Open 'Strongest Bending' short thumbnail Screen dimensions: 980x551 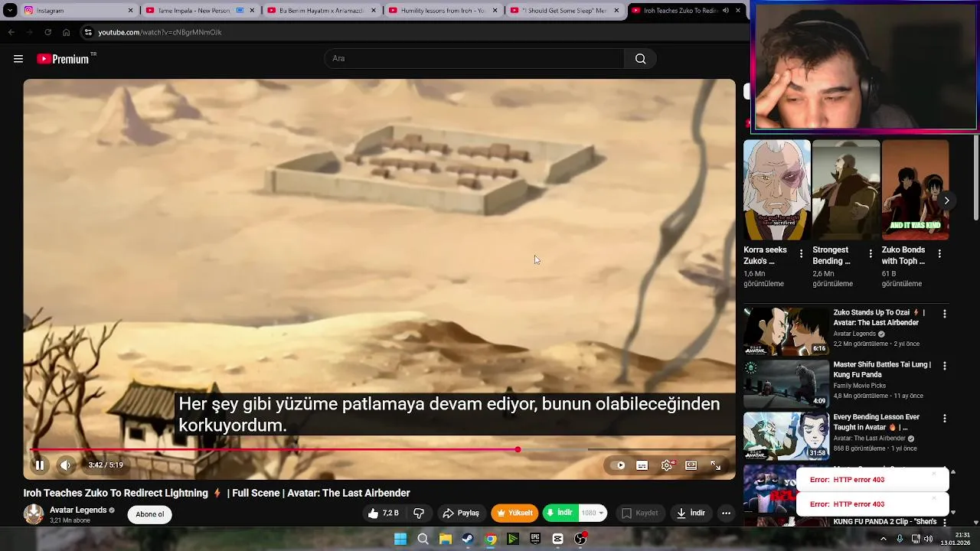pyautogui.click(x=846, y=190)
